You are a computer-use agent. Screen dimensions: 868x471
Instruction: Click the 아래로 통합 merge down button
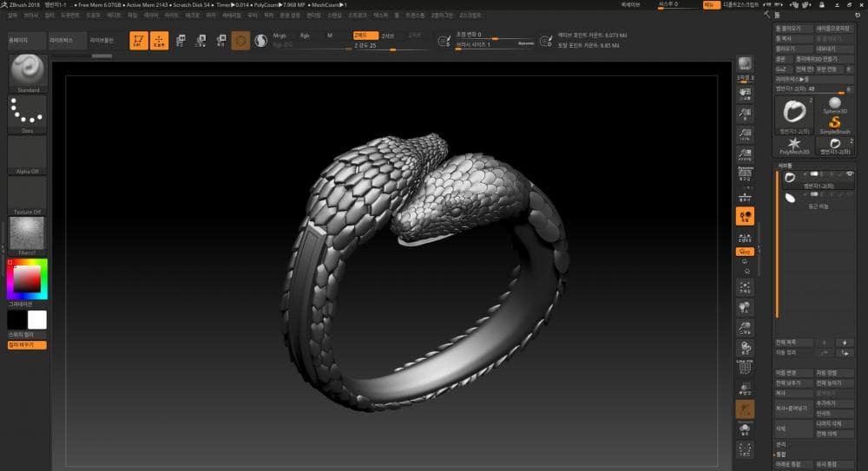point(793,464)
